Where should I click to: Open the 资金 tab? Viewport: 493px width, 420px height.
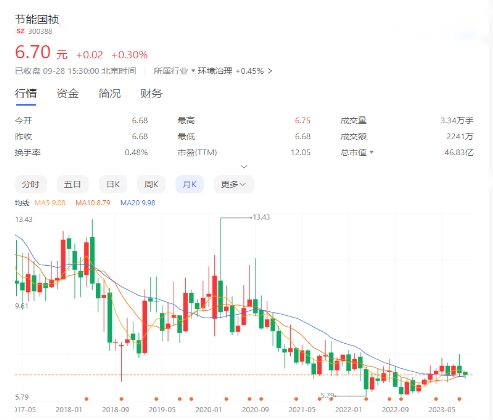pyautogui.click(x=68, y=94)
